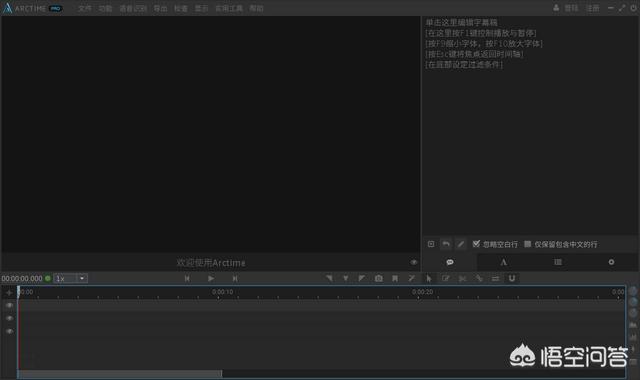Open the 导出 menu
Image resolution: width=640 pixels, height=380 pixels.
click(160, 8)
